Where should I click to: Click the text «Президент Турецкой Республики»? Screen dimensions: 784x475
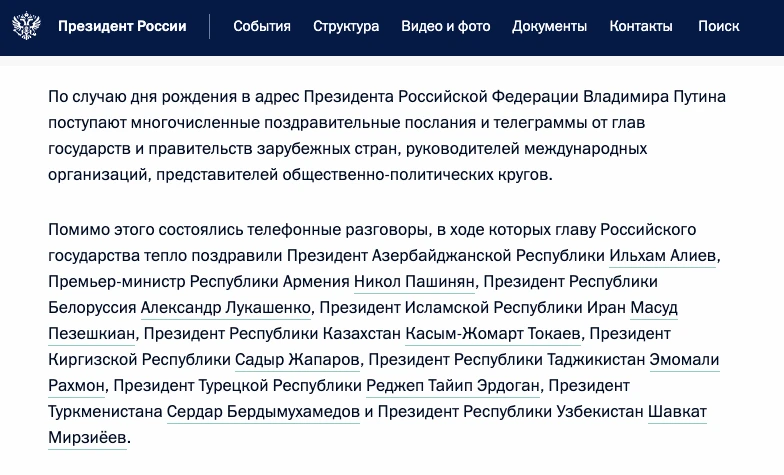(238, 386)
